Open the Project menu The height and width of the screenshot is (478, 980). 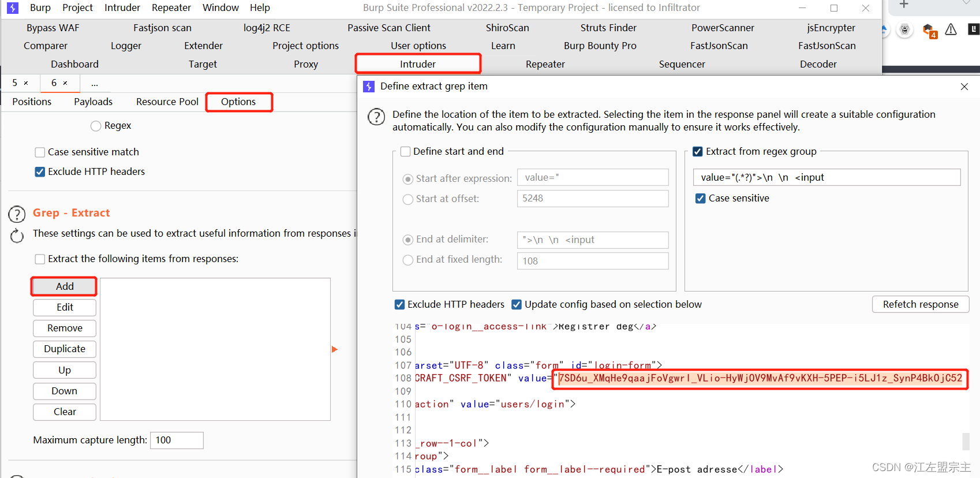78,8
